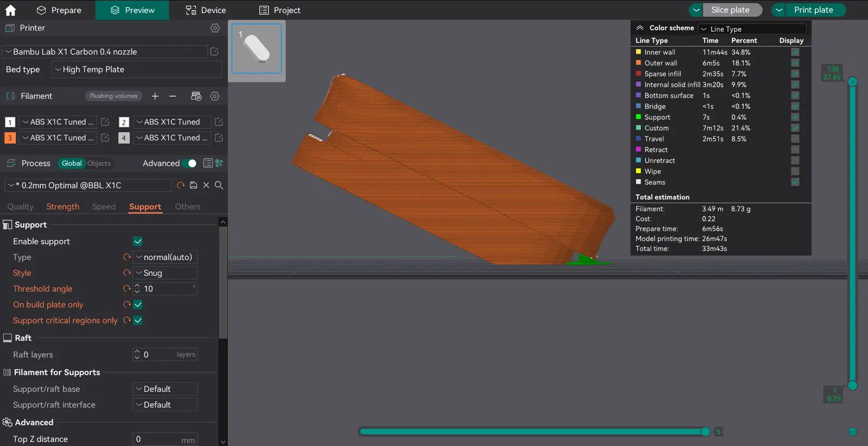Open the Strength settings tab
The height and width of the screenshot is (446, 868).
[63, 206]
